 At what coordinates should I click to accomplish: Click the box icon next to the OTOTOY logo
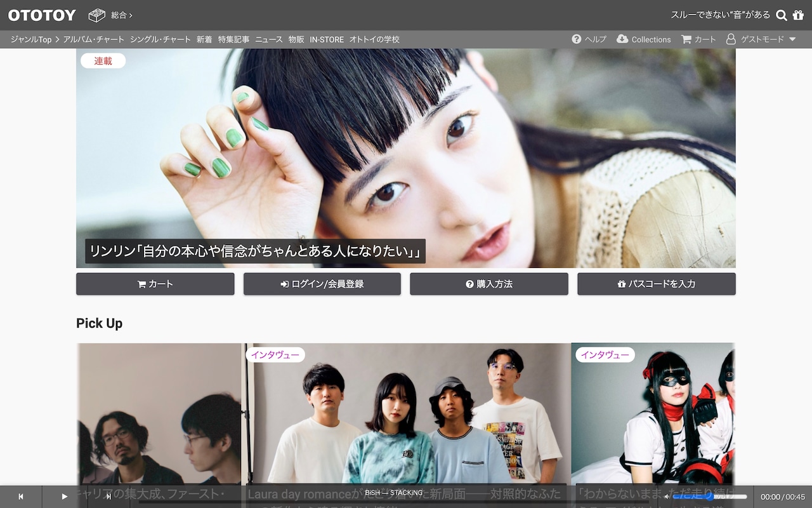(x=96, y=14)
